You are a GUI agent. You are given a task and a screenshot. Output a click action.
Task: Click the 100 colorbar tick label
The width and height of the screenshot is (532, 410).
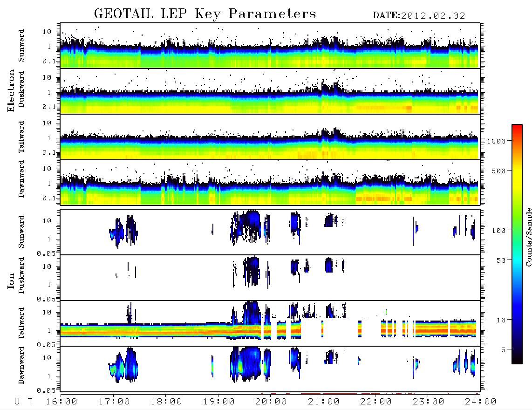pyautogui.click(x=499, y=231)
